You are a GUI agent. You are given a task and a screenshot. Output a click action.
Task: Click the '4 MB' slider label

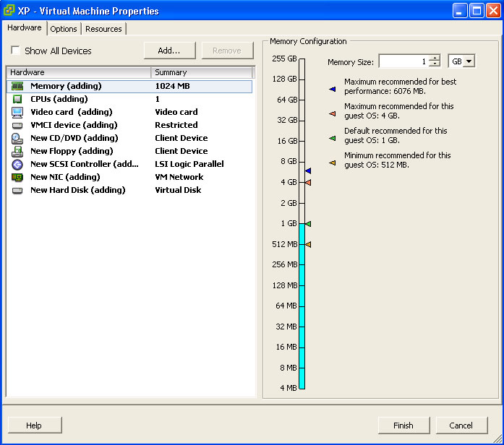point(289,388)
